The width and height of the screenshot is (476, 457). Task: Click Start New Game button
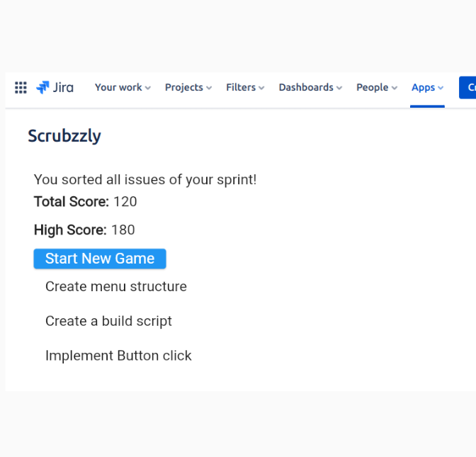100,259
